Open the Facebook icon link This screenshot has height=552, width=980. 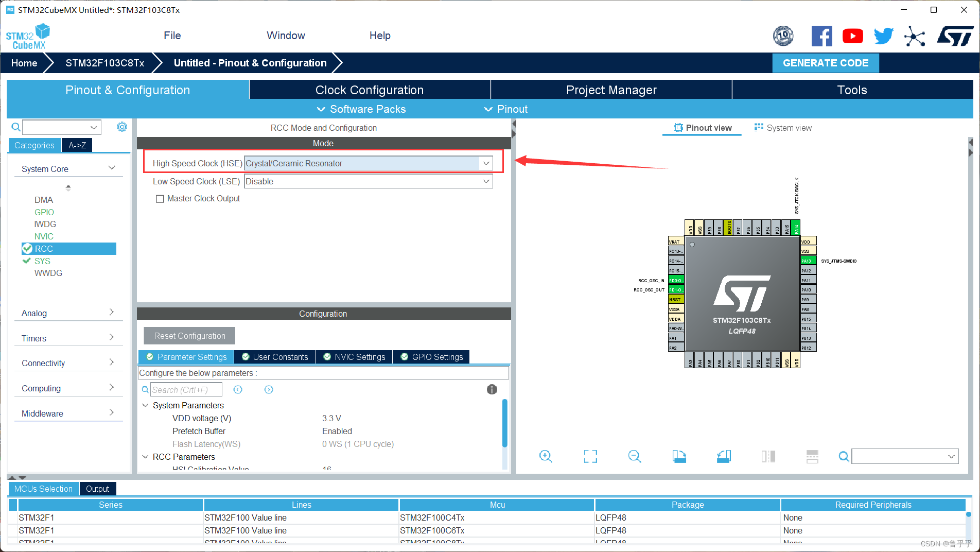(821, 36)
